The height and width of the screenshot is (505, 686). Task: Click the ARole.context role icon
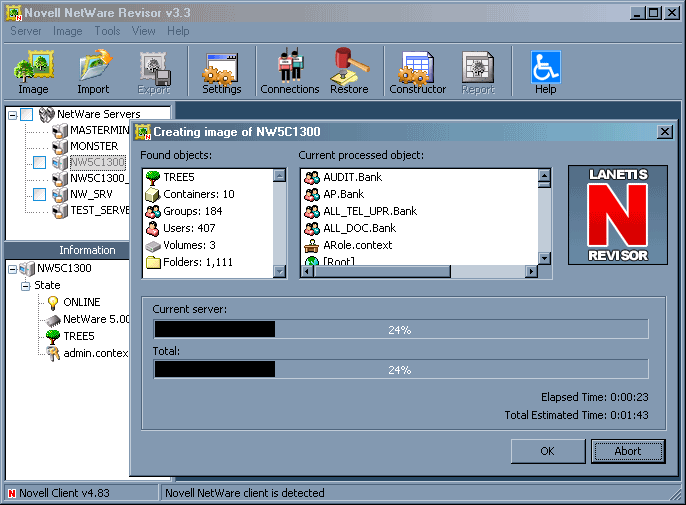click(x=312, y=245)
